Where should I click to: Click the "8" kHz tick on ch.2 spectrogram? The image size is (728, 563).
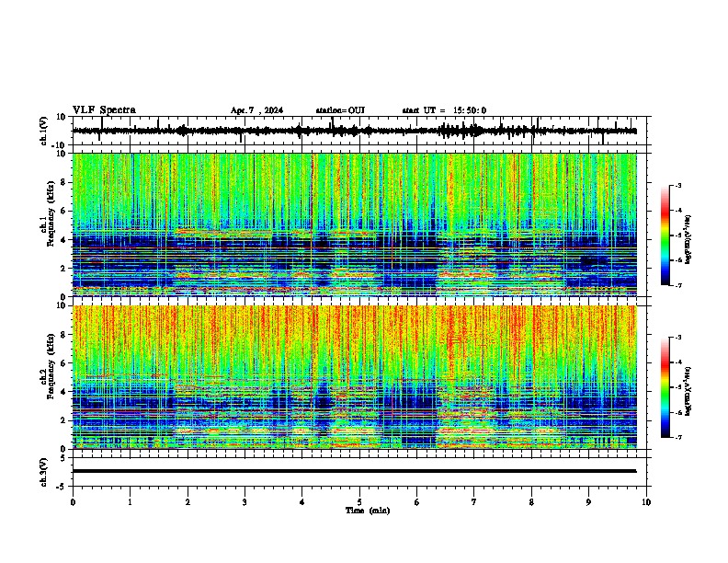63,335
